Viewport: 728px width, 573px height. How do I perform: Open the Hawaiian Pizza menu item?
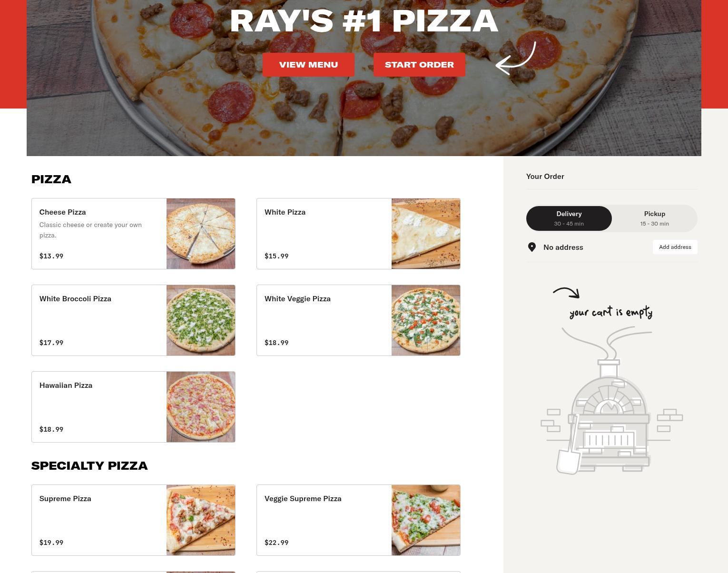coord(133,407)
